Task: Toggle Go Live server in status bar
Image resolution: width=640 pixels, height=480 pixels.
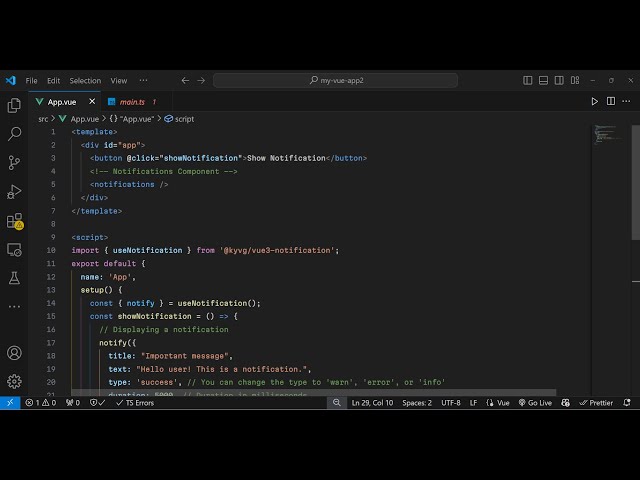Action: [x=535, y=403]
